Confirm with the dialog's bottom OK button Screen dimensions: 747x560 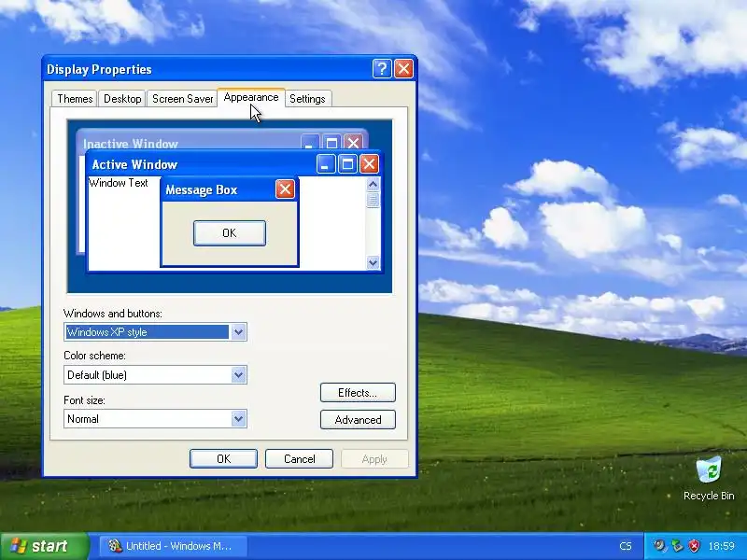pos(223,458)
